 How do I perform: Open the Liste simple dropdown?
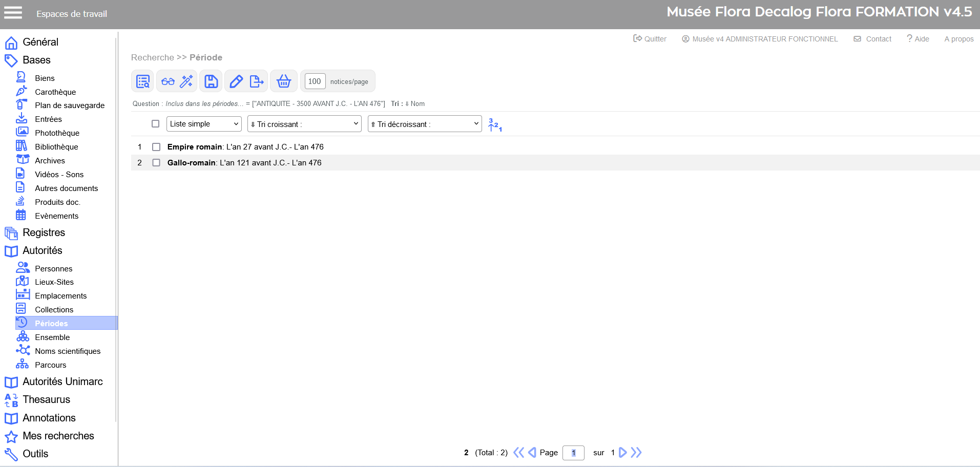click(204, 124)
